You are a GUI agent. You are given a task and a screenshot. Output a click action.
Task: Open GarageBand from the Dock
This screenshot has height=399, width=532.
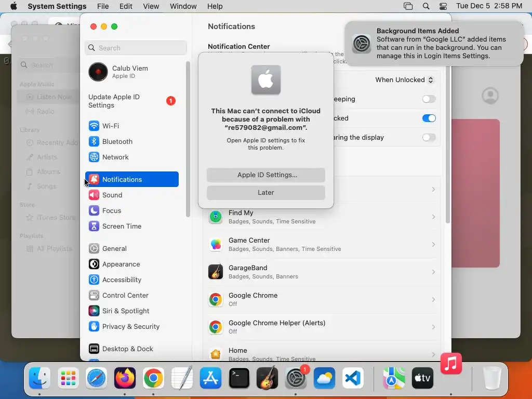point(268,378)
